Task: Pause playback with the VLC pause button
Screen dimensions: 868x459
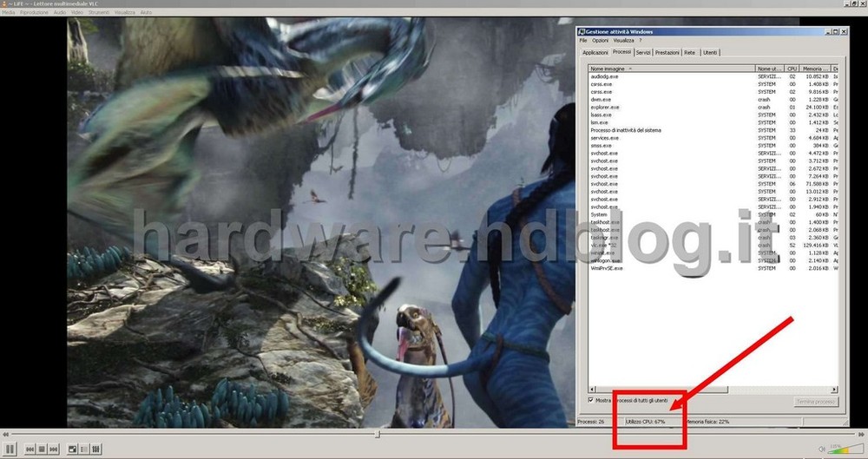Action: pos(10,449)
